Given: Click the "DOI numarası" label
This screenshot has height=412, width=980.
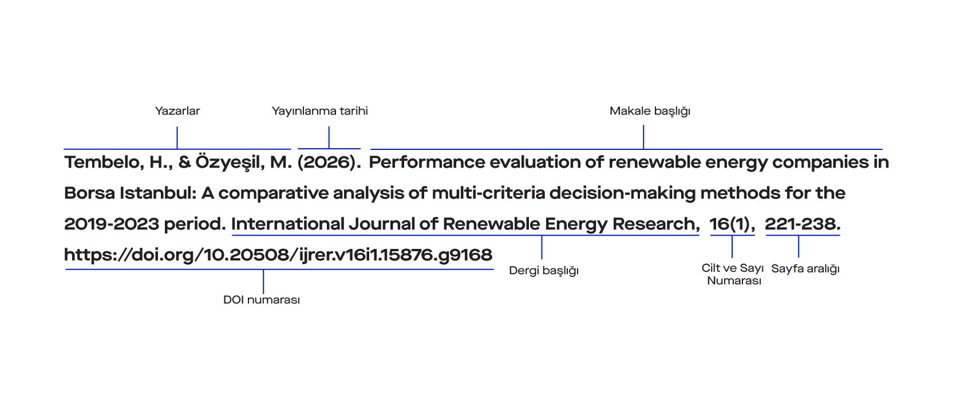Looking at the screenshot, I should point(262,300).
